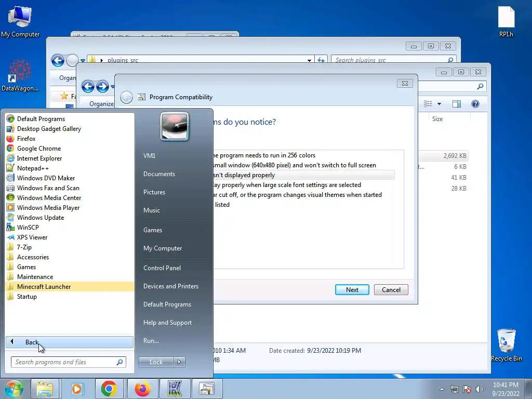Open the Recycle Bin
Screen dimensions: 532x399
(x=506, y=345)
